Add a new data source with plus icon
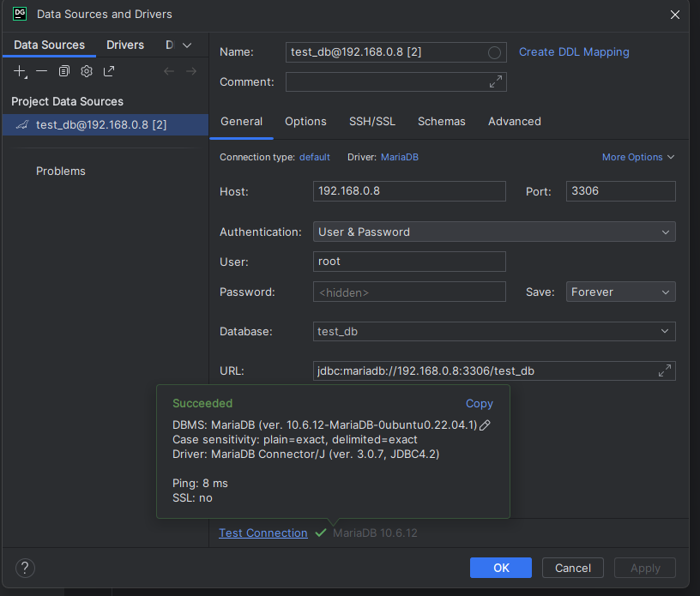The image size is (700, 596). [20, 71]
